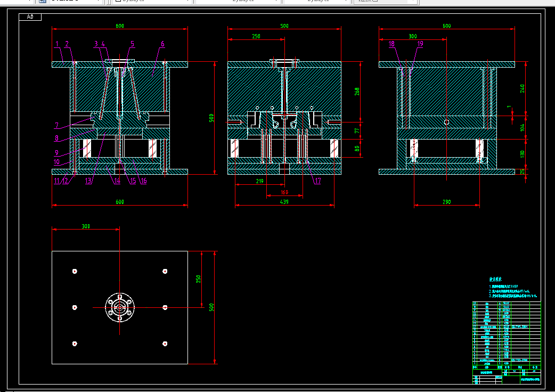The height and width of the screenshot is (392, 555).
Task: Pick part balloon number 10
Action: (x=56, y=162)
